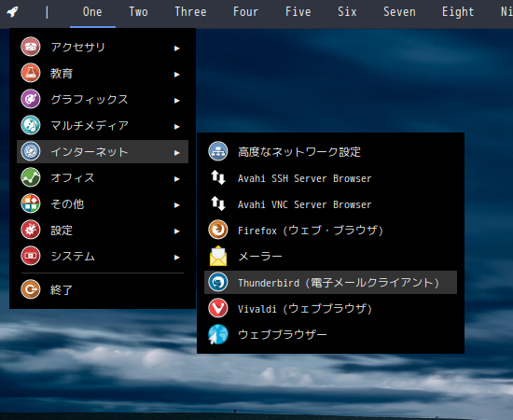Open the 教育 menu label
Image resolution: width=513 pixels, height=420 pixels.
[x=62, y=74]
